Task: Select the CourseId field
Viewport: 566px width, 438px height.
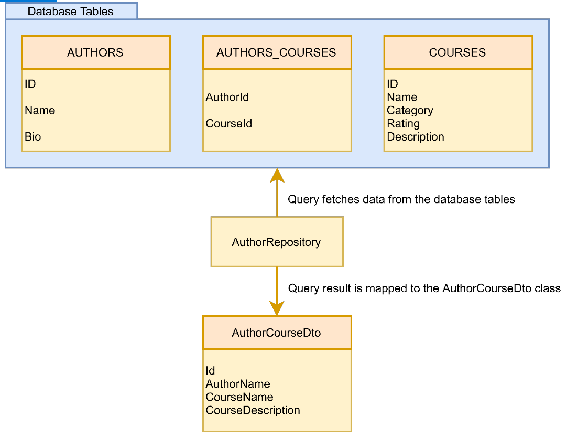Action: [x=229, y=123]
